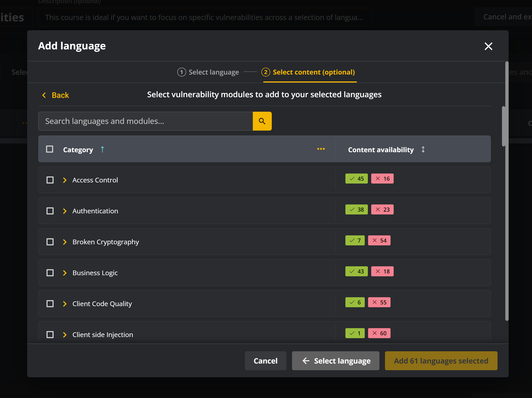The image size is (532, 398).
Task: Sort by Content availability arrows
Action: [x=423, y=150]
